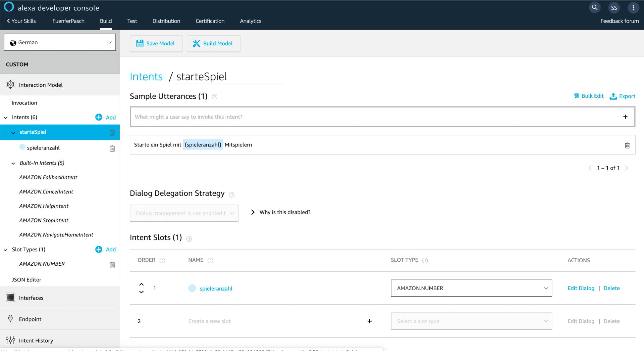This screenshot has width=644, height=351.
Task: Collapse the Built-In Intents tree group
Action: click(13, 163)
